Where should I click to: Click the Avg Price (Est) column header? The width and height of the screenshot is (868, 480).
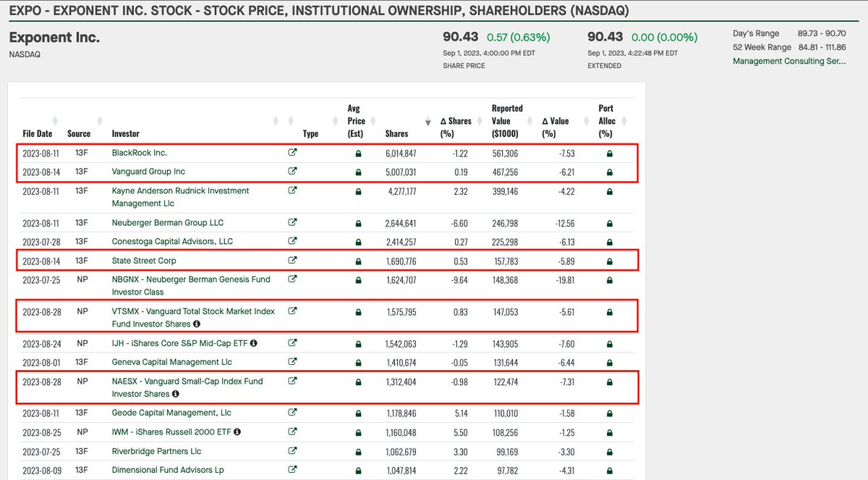point(356,121)
